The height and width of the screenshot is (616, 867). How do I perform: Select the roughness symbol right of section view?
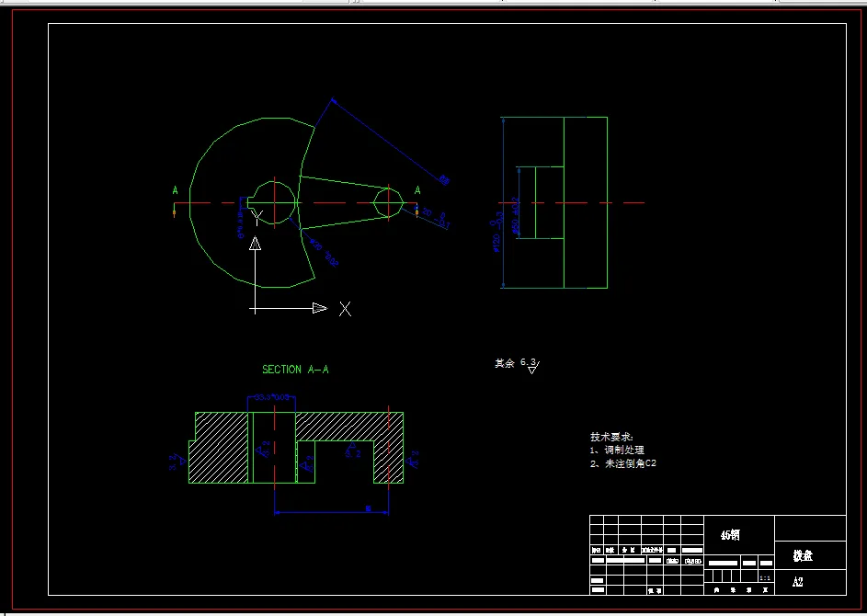pyautogui.click(x=412, y=460)
